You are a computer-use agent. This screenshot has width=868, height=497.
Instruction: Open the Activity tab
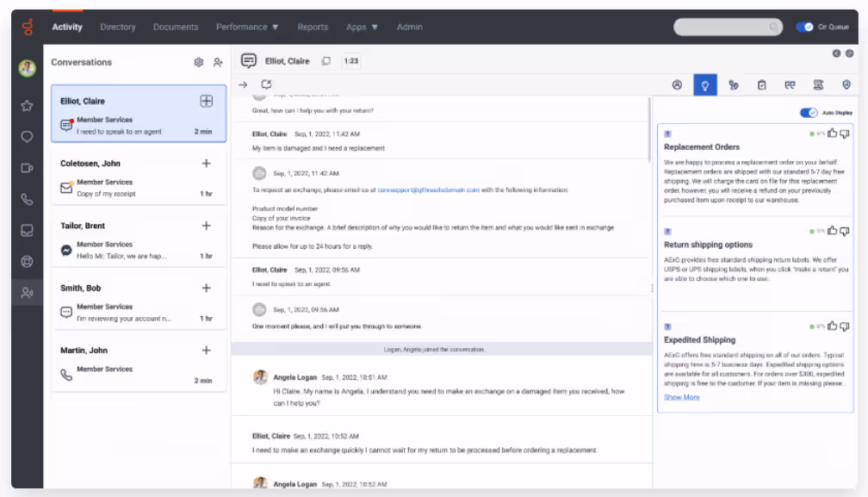click(x=67, y=27)
